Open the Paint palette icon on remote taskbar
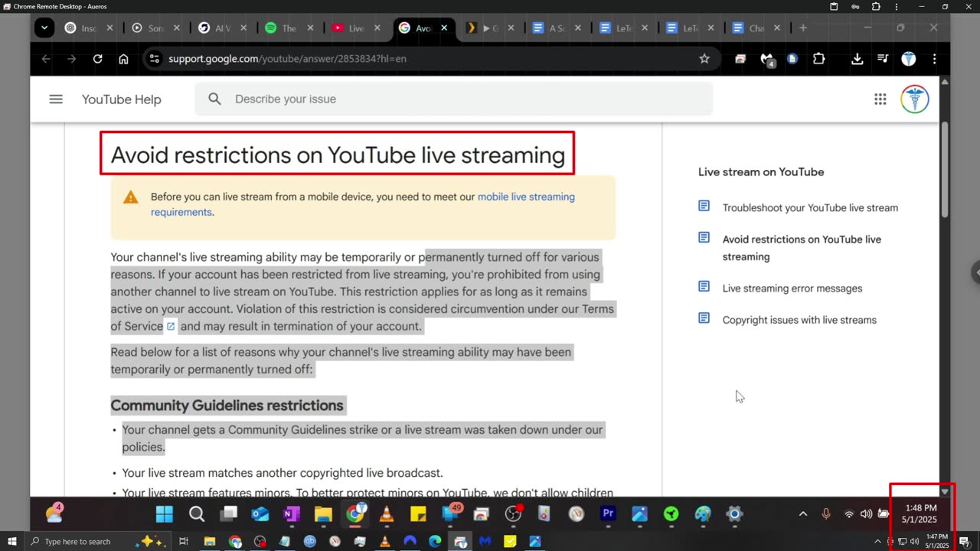Screen dimensions: 980x551 tap(703, 514)
